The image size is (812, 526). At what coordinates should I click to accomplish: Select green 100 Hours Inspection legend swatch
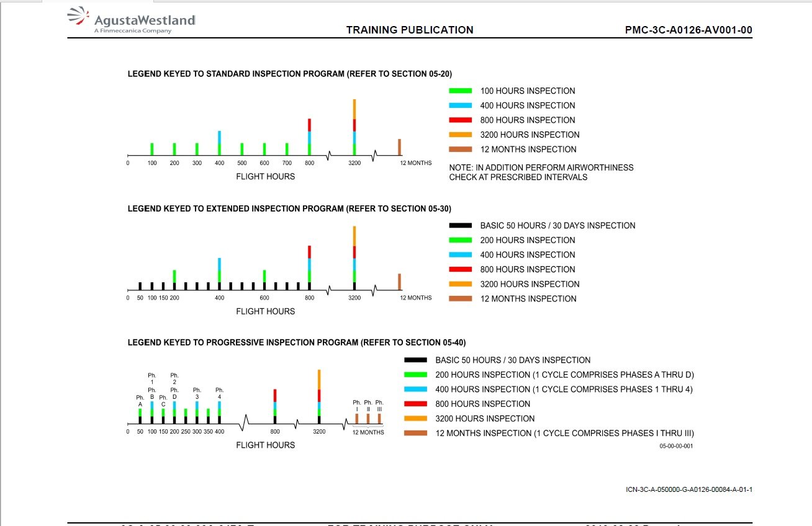click(460, 91)
